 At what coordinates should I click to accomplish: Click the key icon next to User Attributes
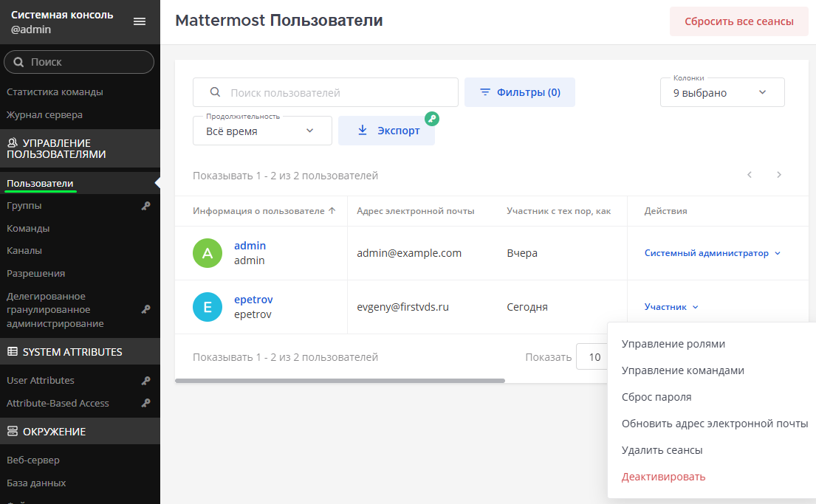pyautogui.click(x=146, y=380)
